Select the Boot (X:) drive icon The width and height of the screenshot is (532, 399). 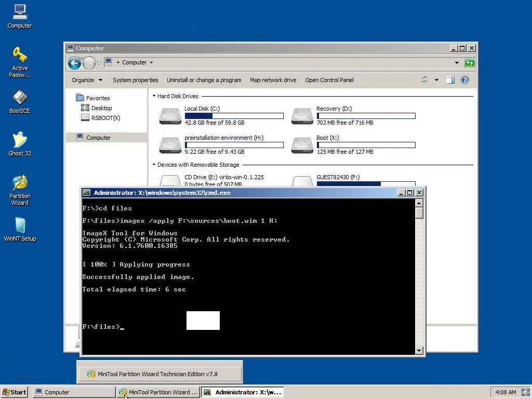click(x=302, y=145)
